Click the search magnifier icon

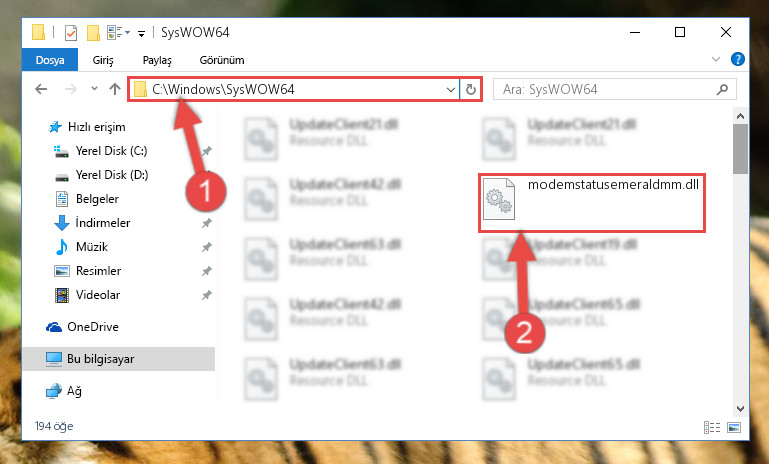point(722,89)
